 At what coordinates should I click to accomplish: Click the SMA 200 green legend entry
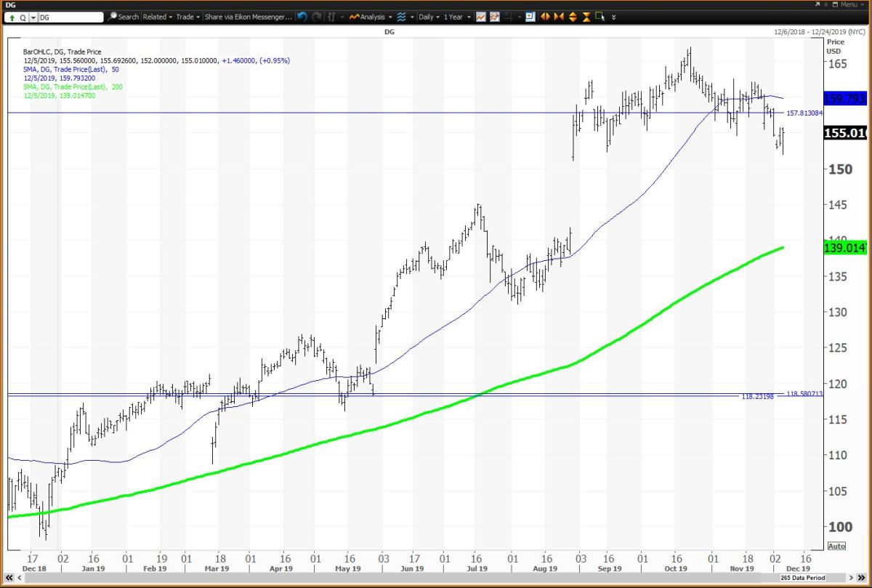coord(75,86)
